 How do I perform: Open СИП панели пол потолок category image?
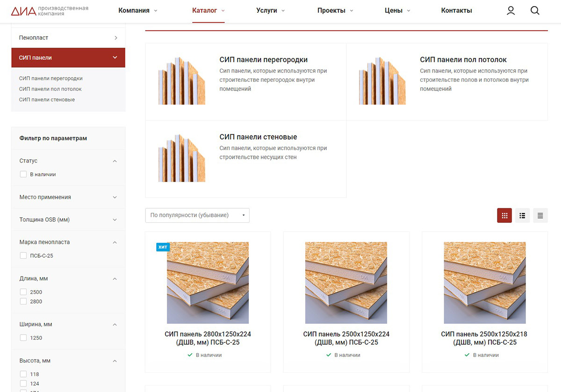tap(382, 81)
